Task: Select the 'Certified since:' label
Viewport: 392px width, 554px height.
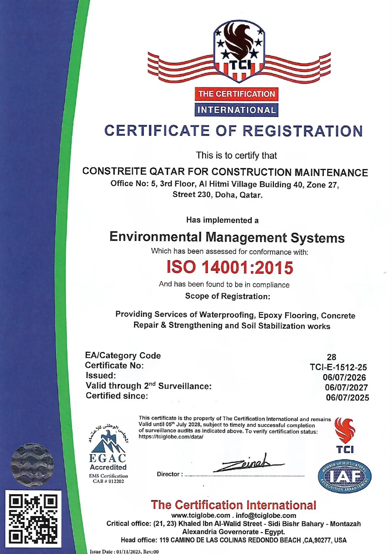Action: [117, 396]
